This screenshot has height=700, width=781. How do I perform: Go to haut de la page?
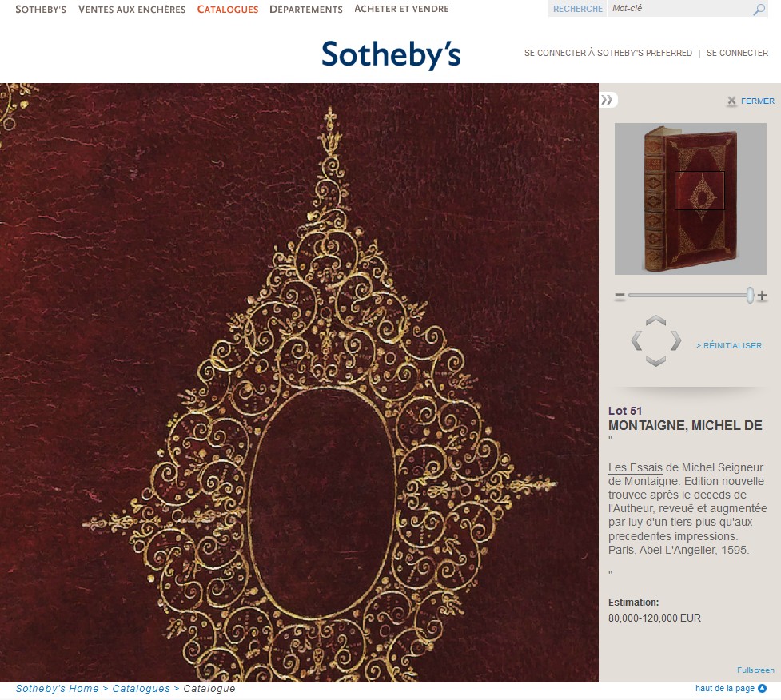pos(731,688)
